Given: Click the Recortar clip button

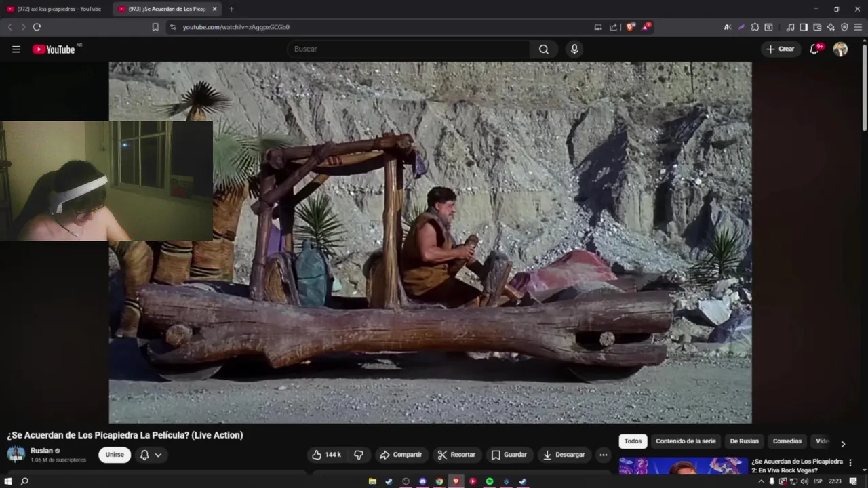Looking at the screenshot, I should [456, 455].
